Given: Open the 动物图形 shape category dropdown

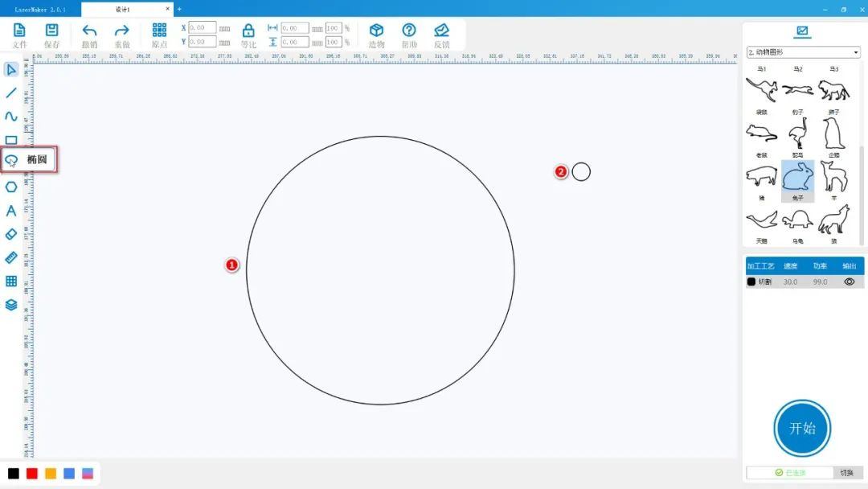Looking at the screenshot, I should 803,52.
